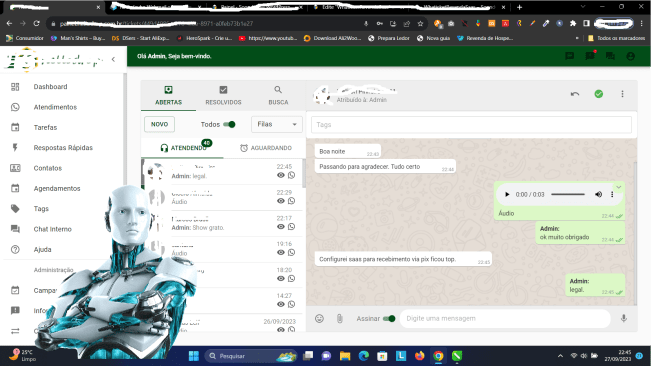Play the audio message
651x366 pixels.
pyautogui.click(x=507, y=194)
